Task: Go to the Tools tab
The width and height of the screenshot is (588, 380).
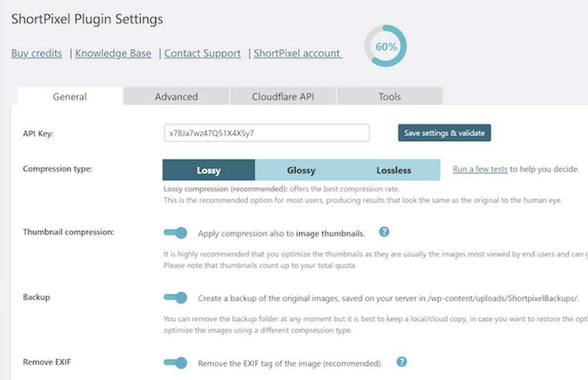Action: tap(389, 97)
